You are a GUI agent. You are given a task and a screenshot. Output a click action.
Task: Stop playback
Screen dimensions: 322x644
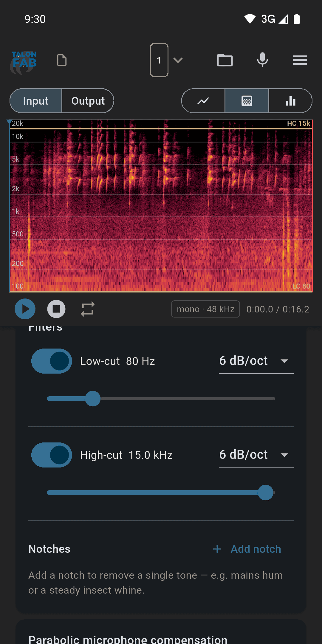56,309
